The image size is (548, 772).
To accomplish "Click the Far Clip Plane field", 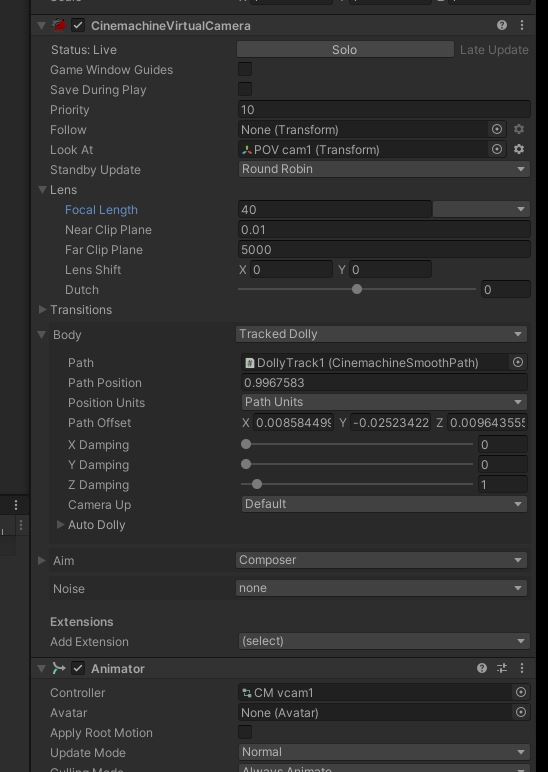I will tap(384, 250).
